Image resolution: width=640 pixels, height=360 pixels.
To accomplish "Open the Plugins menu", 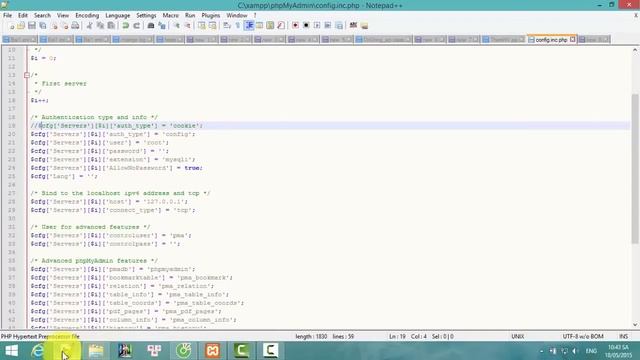I will pyautogui.click(x=211, y=16).
